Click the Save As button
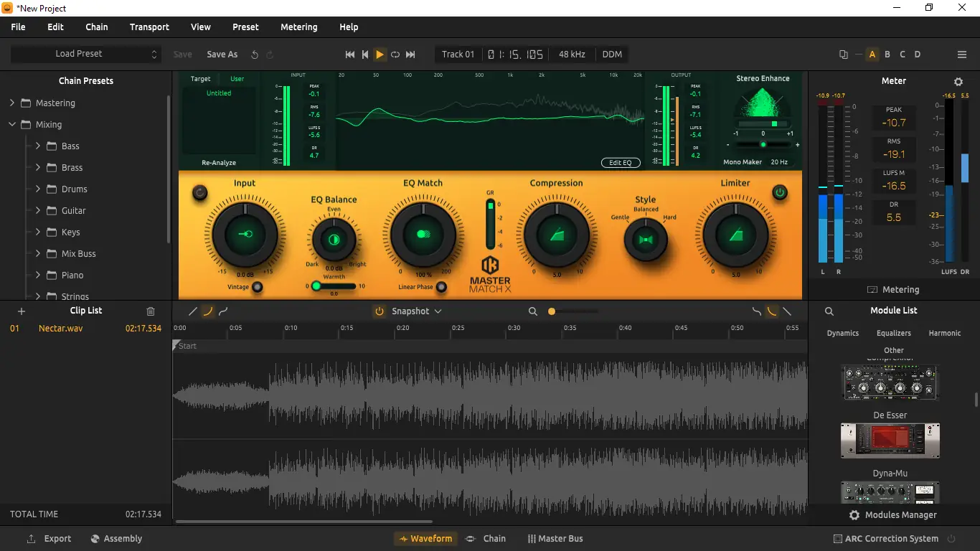Viewport: 980px width, 551px height. (x=222, y=55)
